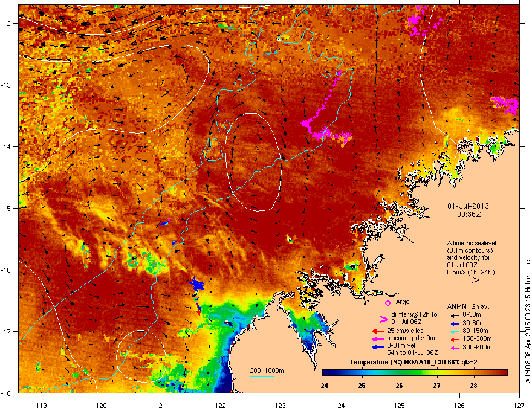Click the '54h to 01-Jul 06Z' legend text

412,352
